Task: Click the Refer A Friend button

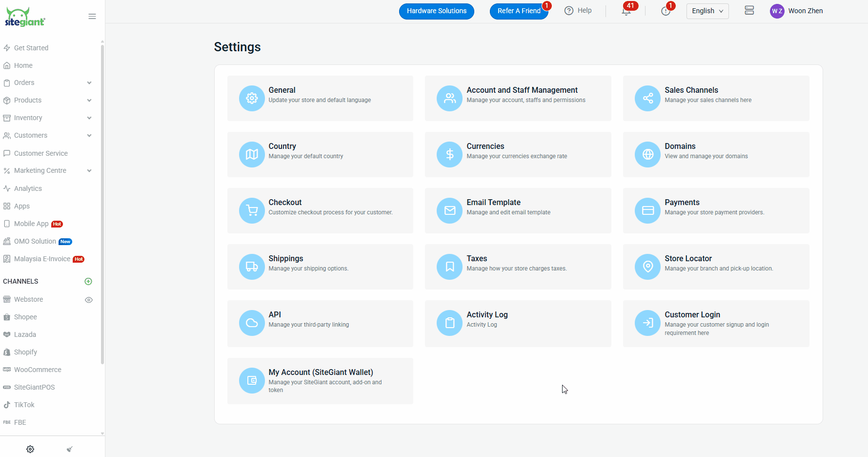Action: coord(519,11)
